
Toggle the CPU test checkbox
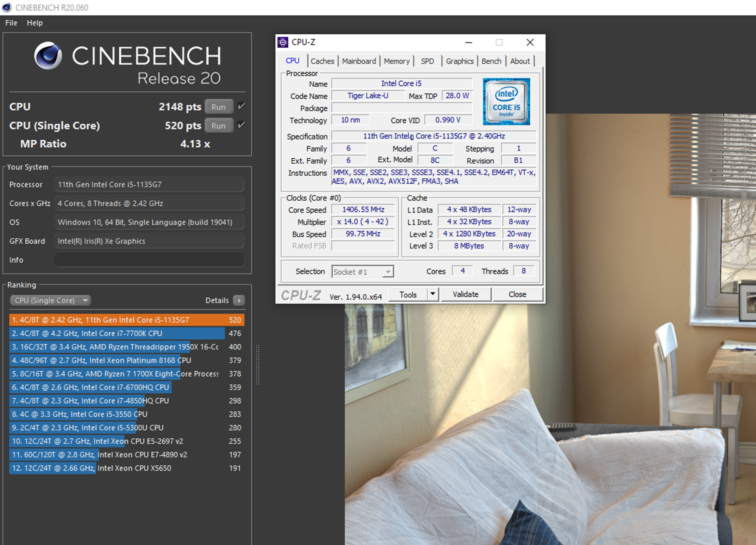(241, 106)
